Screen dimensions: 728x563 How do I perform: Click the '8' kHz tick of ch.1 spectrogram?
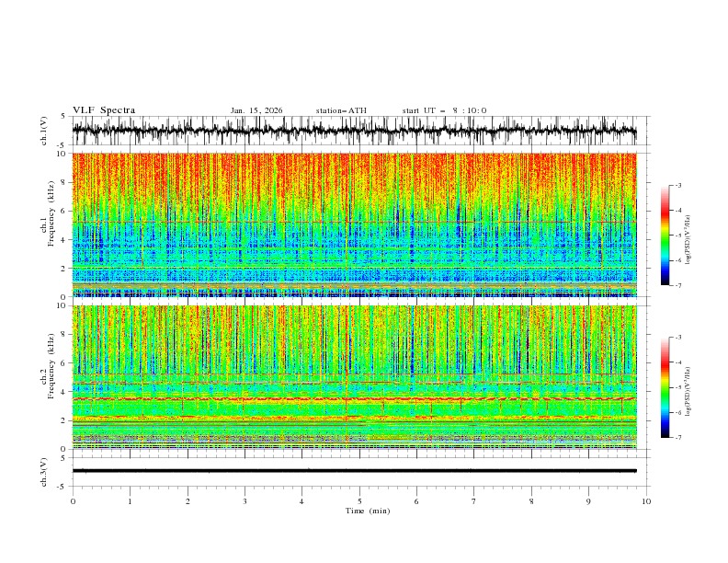(x=64, y=182)
